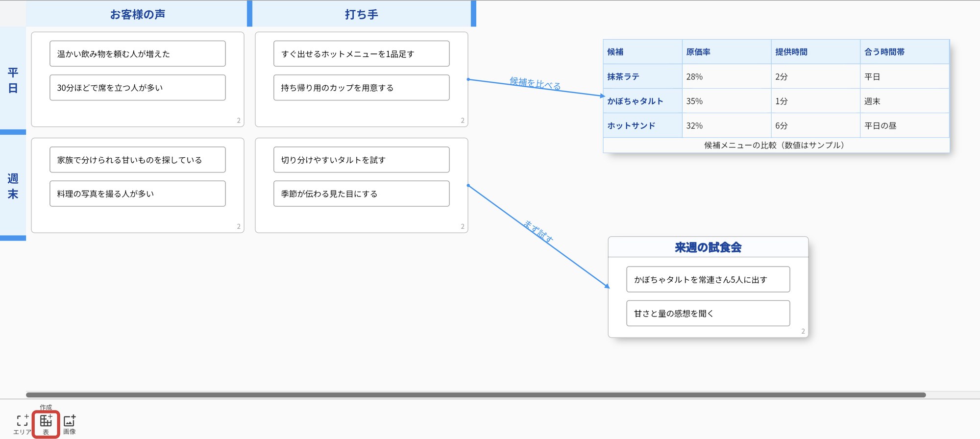
Task: Click 週末 cell in the かぼちゃタルト row
Action: pyautogui.click(x=905, y=101)
